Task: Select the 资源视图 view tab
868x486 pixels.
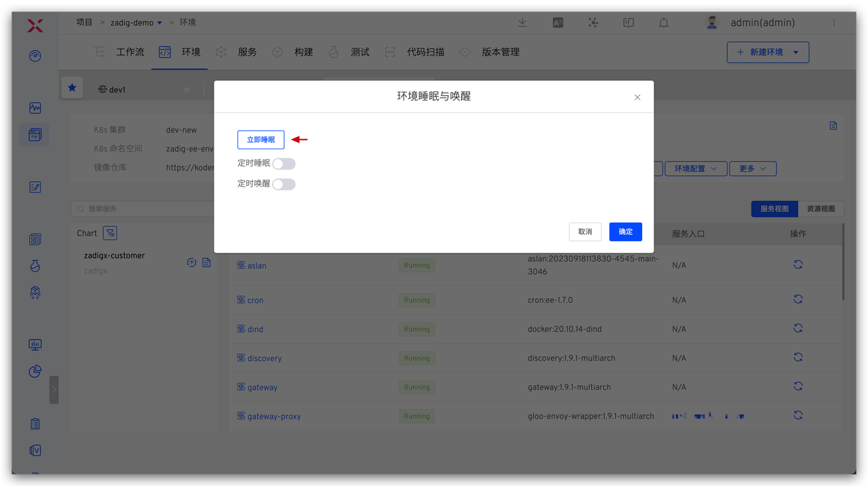Action: click(x=821, y=209)
